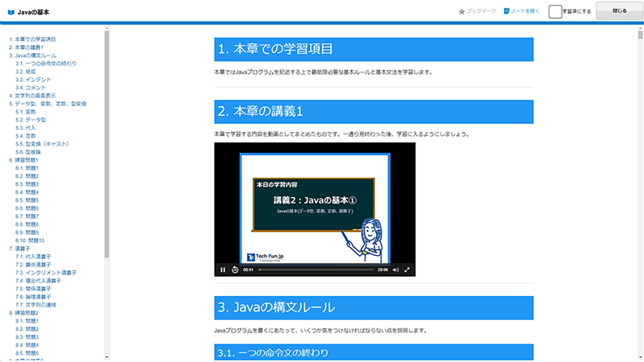
Task: Open 5.5. 型変換（キャスト） link
Action: (x=43, y=144)
